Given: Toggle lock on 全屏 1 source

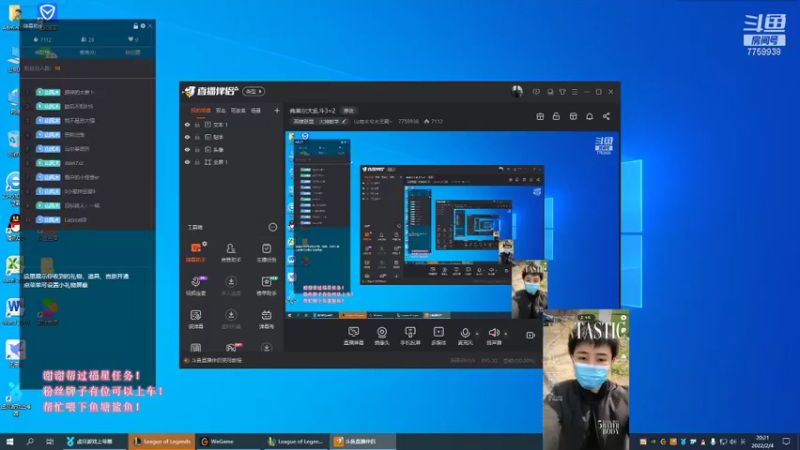Looking at the screenshot, I should [x=197, y=162].
